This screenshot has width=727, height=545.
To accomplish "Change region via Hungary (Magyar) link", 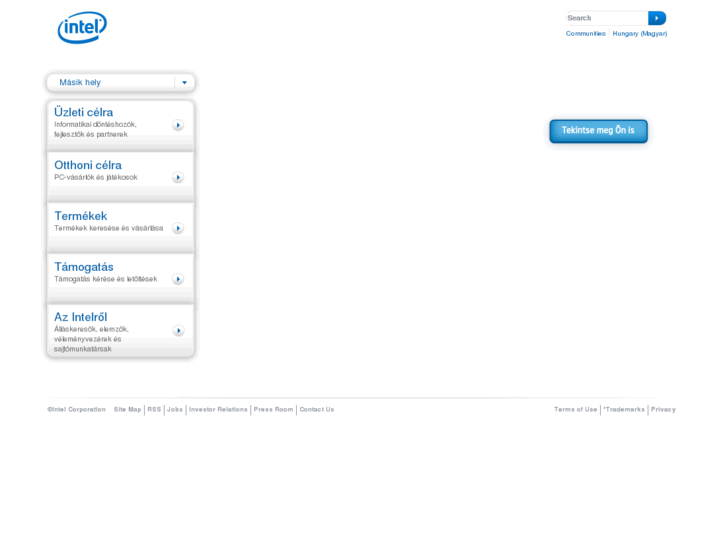I will tap(640, 33).
